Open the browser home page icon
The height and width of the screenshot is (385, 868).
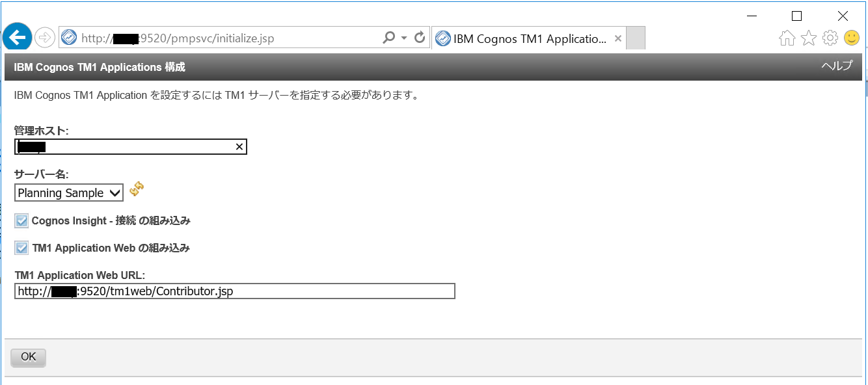[787, 38]
